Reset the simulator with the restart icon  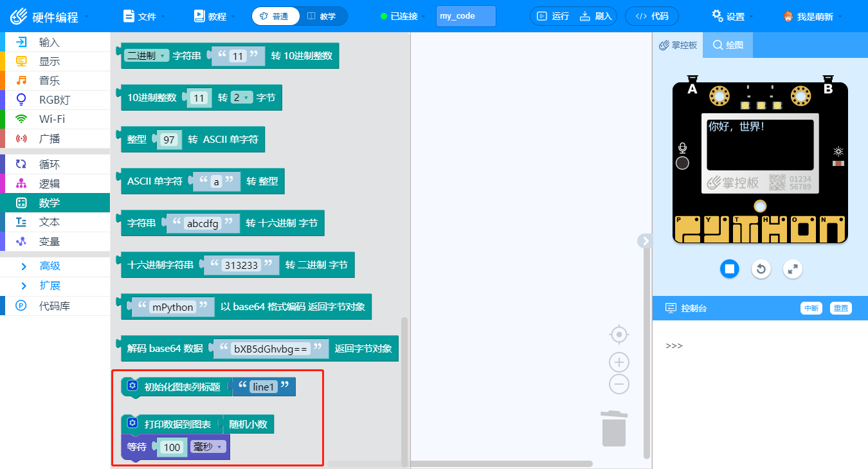pos(761,268)
